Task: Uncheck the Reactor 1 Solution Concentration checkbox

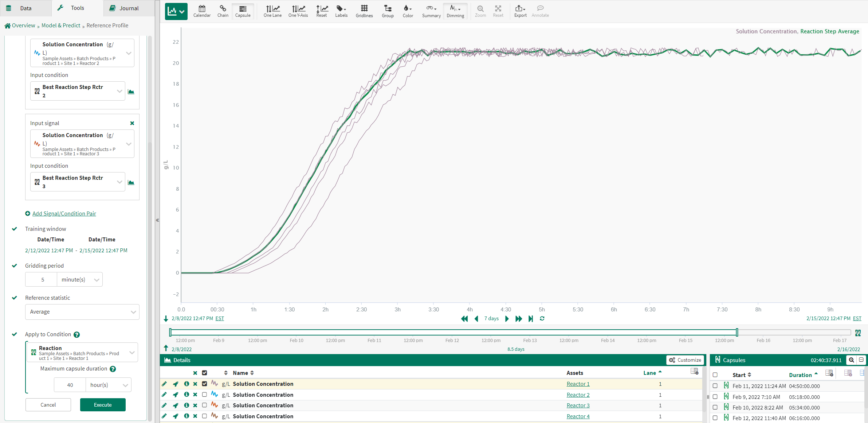Action: click(x=204, y=384)
